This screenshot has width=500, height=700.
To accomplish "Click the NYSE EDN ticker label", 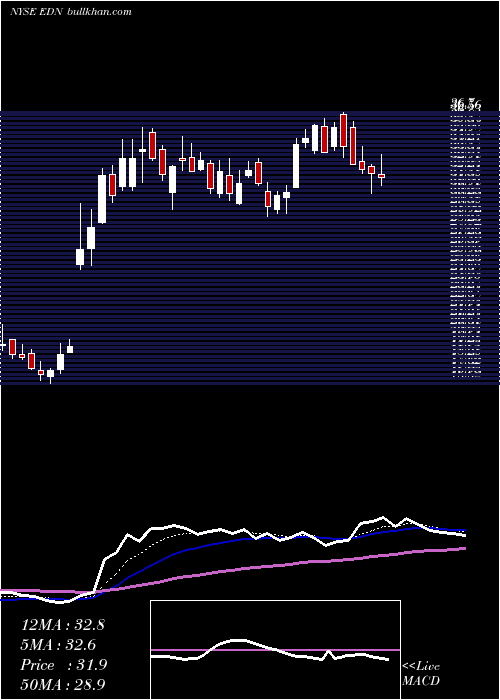I will [37, 12].
